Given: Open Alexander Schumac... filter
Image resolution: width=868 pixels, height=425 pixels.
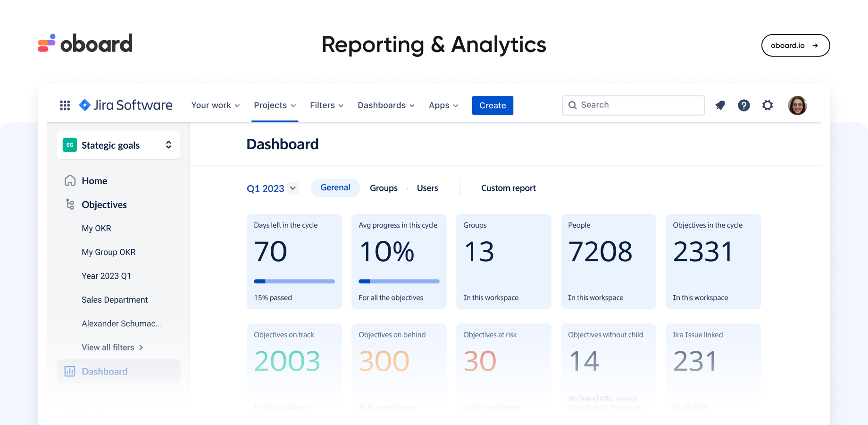Looking at the screenshot, I should (x=122, y=323).
